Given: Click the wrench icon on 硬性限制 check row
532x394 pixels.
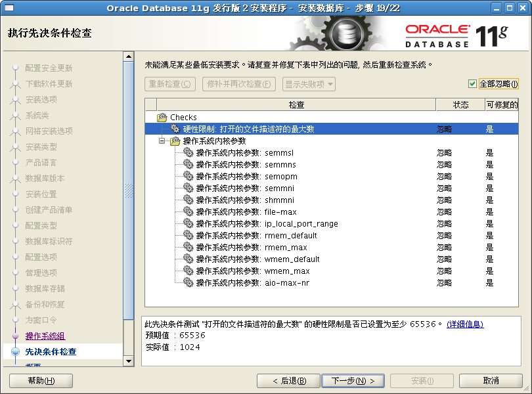Looking at the screenshot, I should tap(175, 129).
